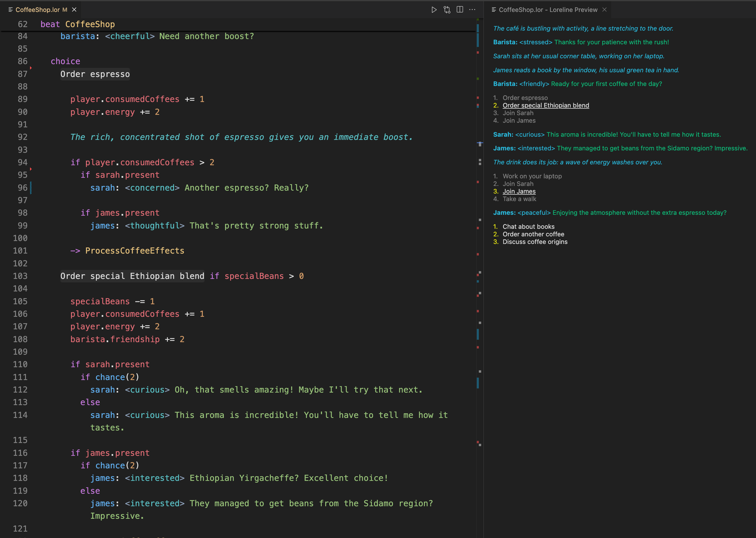Toggle the red breakpoint marker at line 87
The image size is (756, 538).
coord(31,68)
